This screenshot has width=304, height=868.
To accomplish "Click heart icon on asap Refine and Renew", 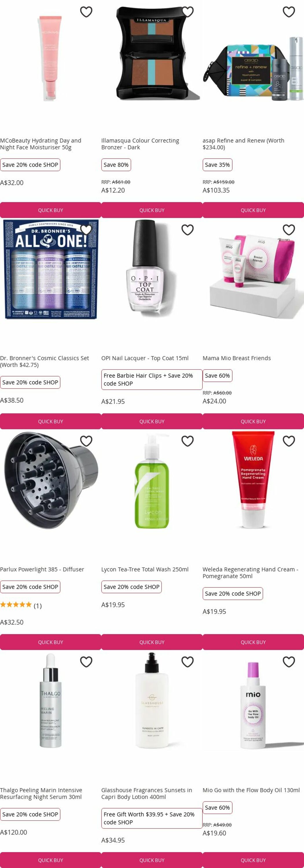I will (289, 12).
